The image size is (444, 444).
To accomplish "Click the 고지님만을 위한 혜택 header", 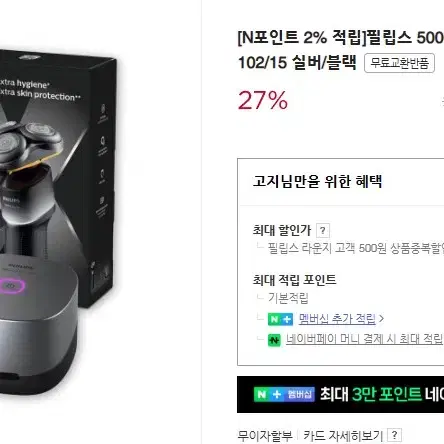I will [x=317, y=182].
